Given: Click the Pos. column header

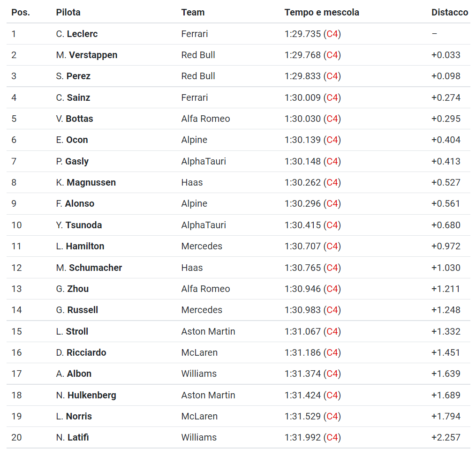Looking at the screenshot, I should (x=21, y=13).
